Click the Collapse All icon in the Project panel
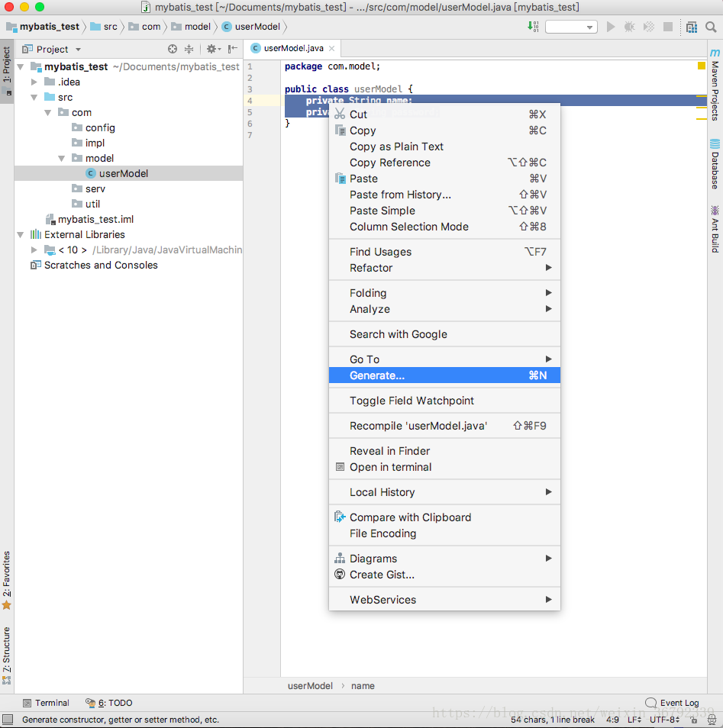The height and width of the screenshot is (728, 723). coord(189,49)
